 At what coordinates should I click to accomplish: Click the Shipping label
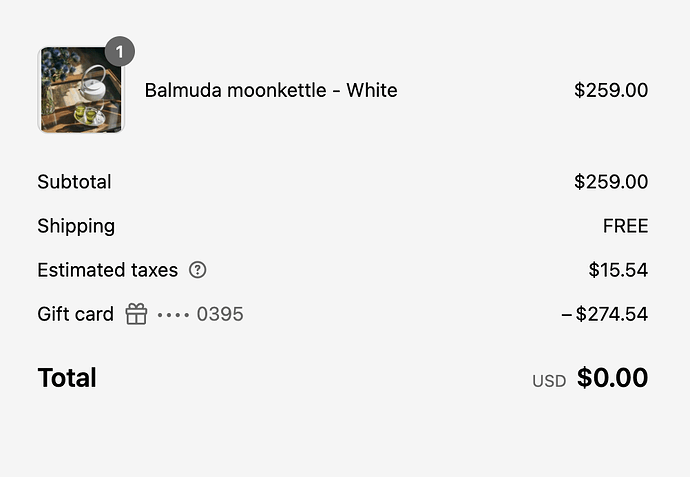pos(76,227)
